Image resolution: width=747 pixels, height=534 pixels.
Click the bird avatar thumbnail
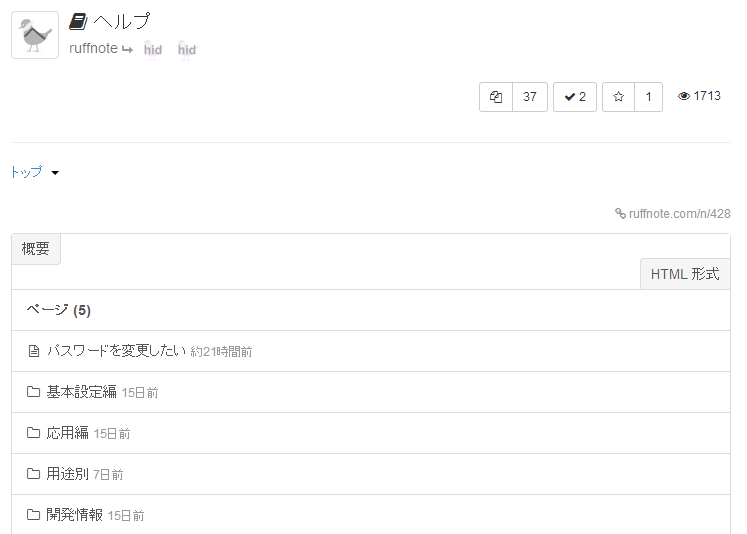(35, 35)
